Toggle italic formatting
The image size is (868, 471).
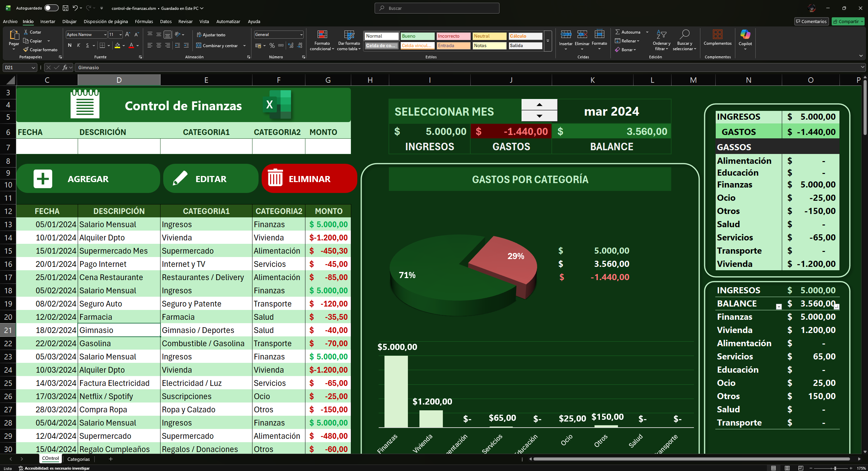[78, 45]
